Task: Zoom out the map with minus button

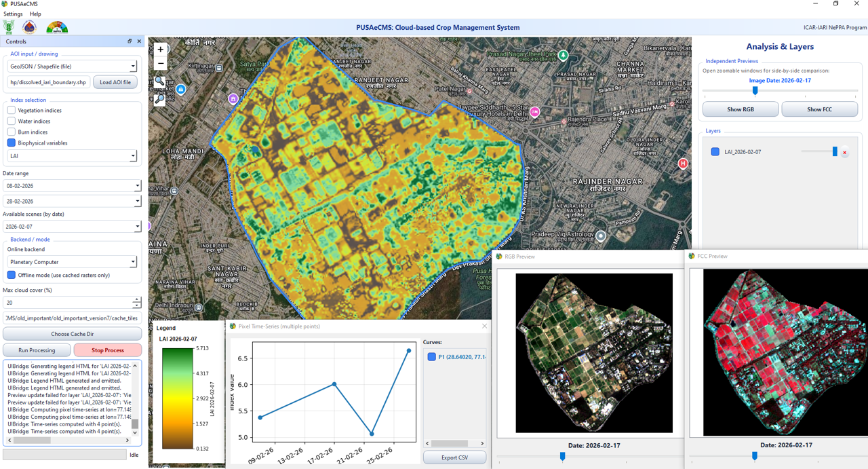Action: click(x=161, y=64)
